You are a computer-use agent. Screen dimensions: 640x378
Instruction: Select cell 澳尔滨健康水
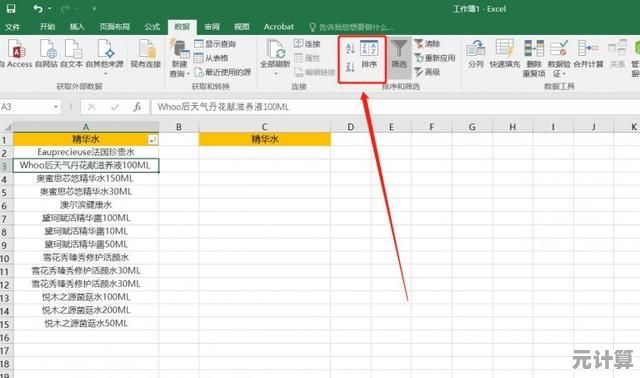(x=86, y=205)
